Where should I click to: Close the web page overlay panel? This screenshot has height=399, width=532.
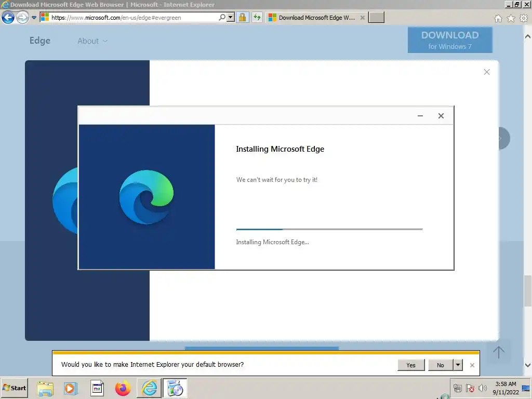(487, 72)
